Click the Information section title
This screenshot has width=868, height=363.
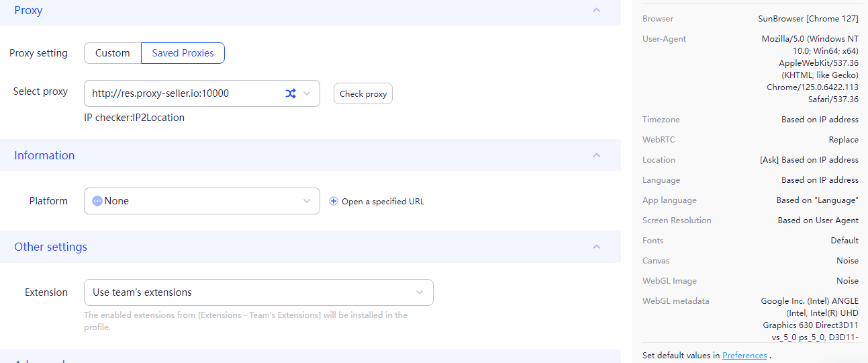(44, 155)
